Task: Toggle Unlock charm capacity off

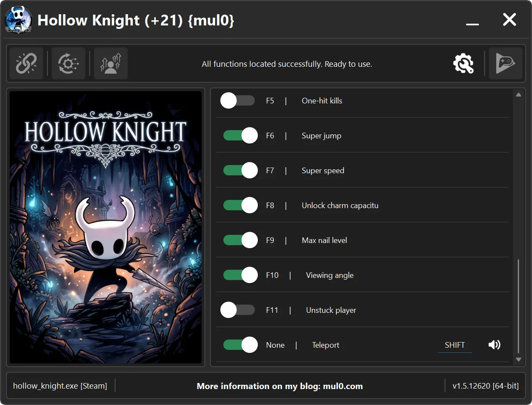Action: [x=241, y=206]
